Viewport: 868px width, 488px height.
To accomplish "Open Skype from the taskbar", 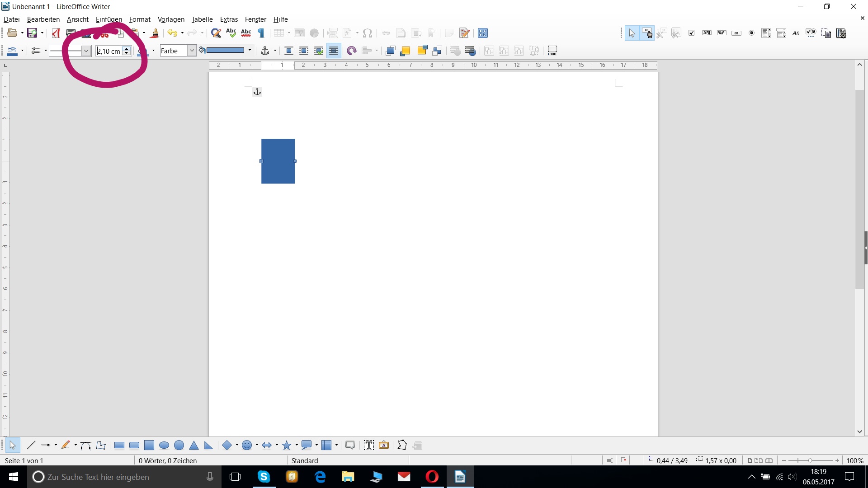I will [x=264, y=477].
